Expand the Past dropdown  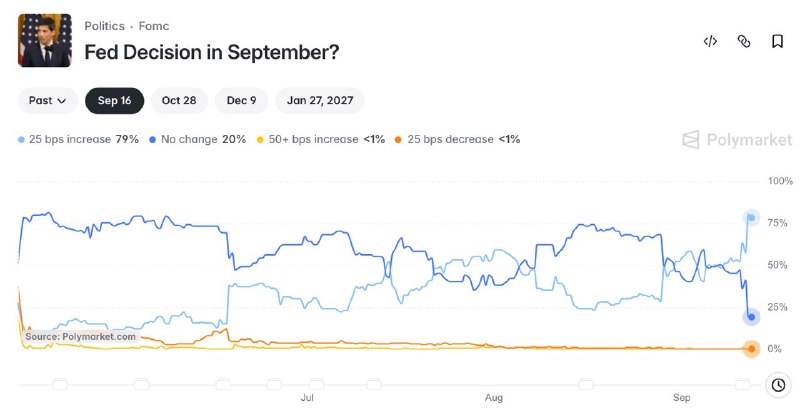coord(47,101)
